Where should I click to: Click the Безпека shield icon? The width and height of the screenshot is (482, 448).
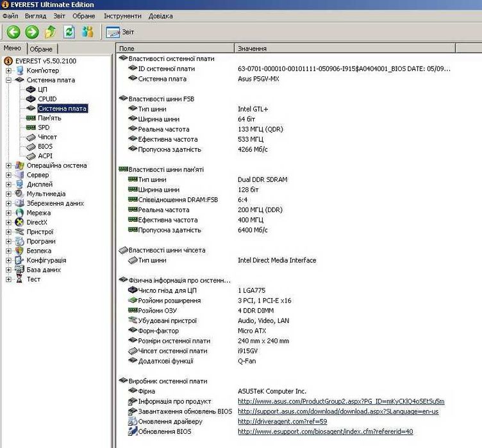(x=20, y=251)
